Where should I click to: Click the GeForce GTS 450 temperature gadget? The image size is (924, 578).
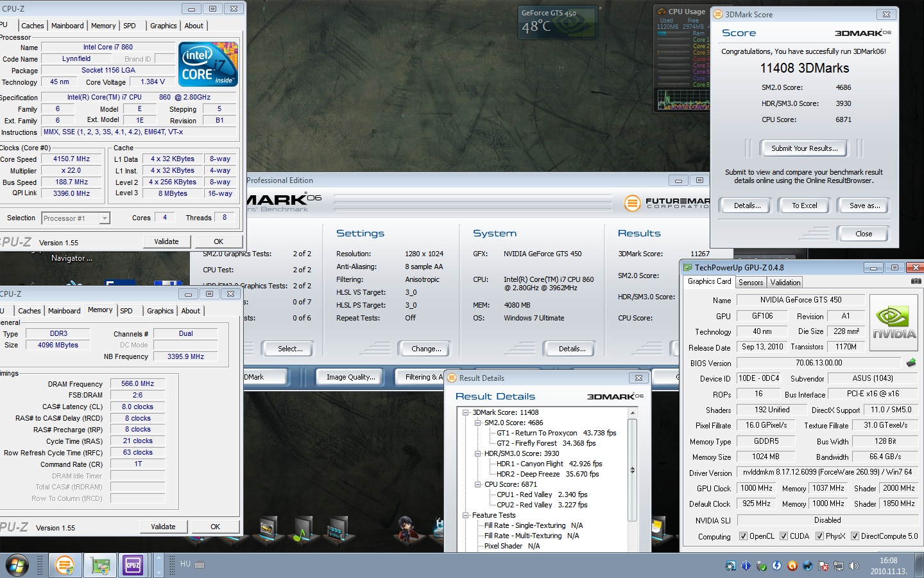tap(558, 22)
